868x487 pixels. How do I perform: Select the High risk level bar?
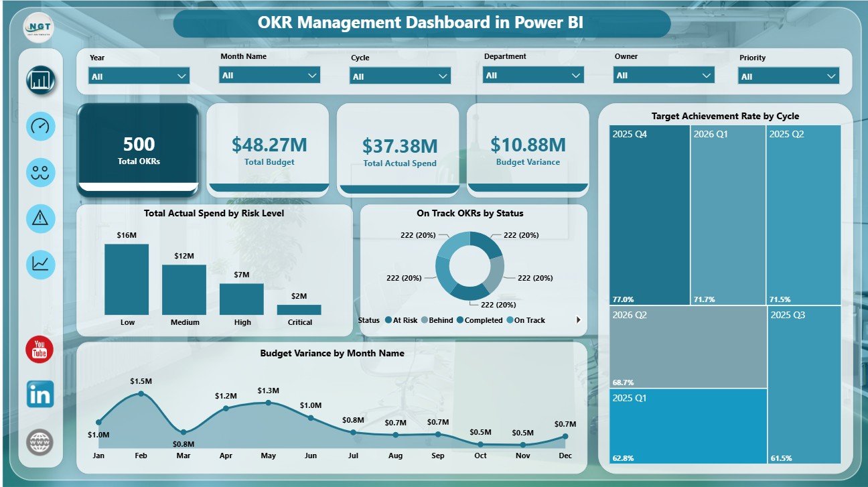[242, 299]
